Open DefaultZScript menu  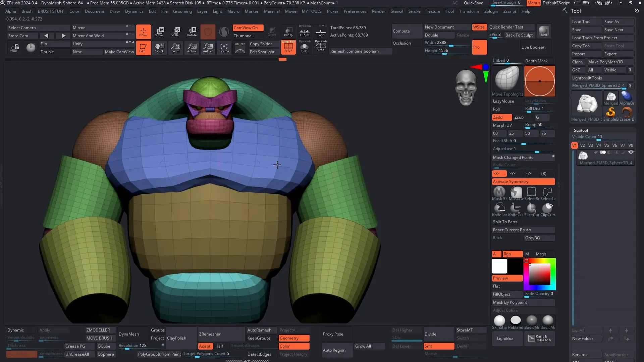[556, 3]
